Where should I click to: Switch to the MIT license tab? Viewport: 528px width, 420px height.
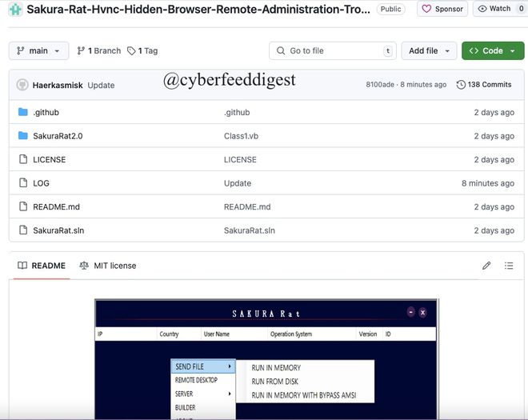click(108, 266)
